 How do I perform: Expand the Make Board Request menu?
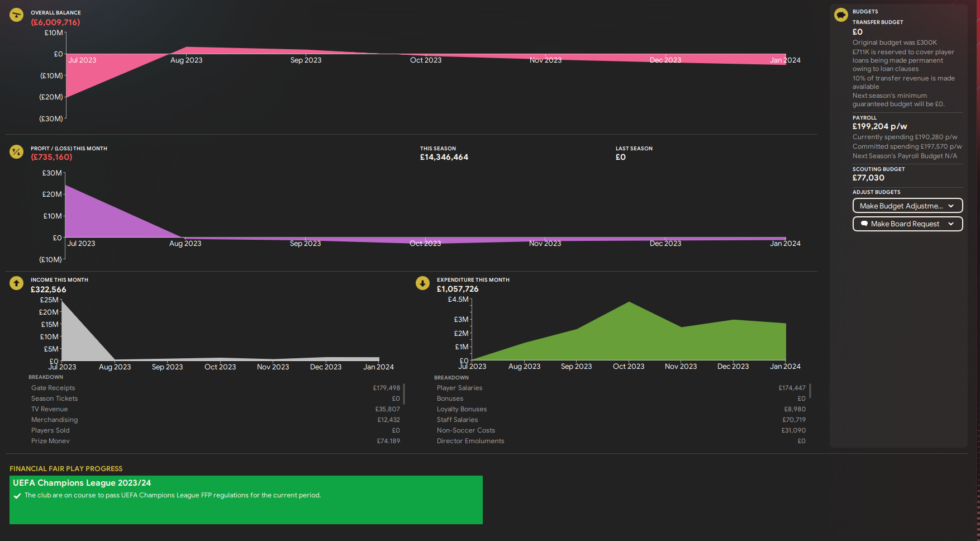click(x=907, y=224)
